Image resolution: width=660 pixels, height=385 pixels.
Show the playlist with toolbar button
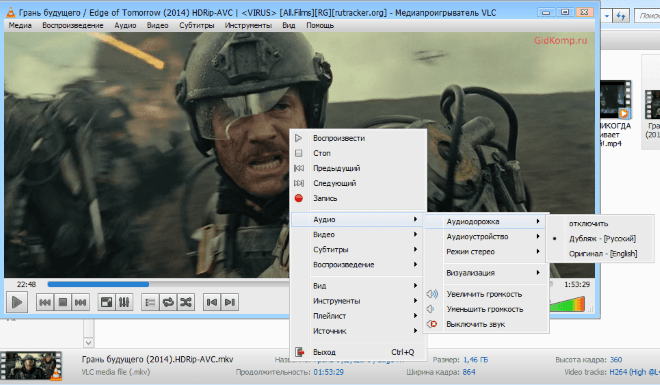tap(150, 302)
